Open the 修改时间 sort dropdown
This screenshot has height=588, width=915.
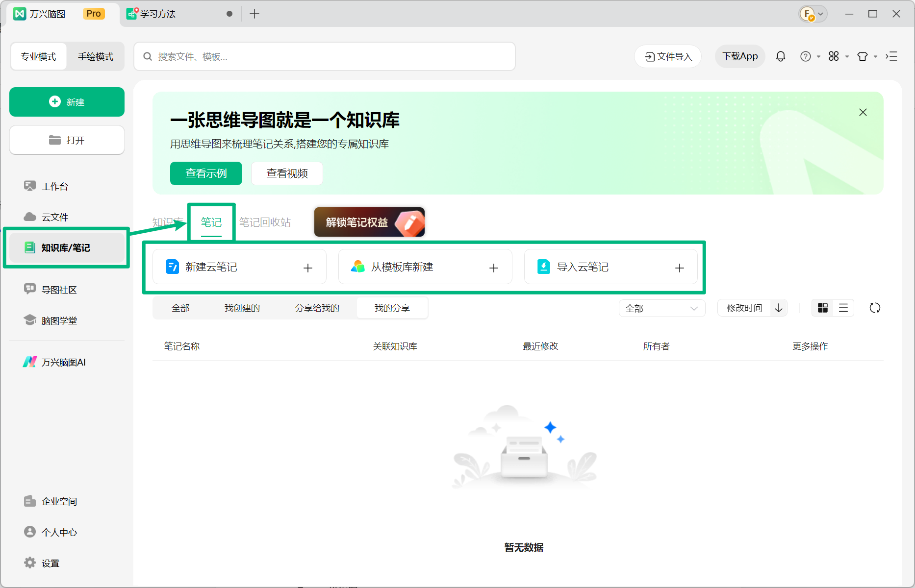click(744, 308)
